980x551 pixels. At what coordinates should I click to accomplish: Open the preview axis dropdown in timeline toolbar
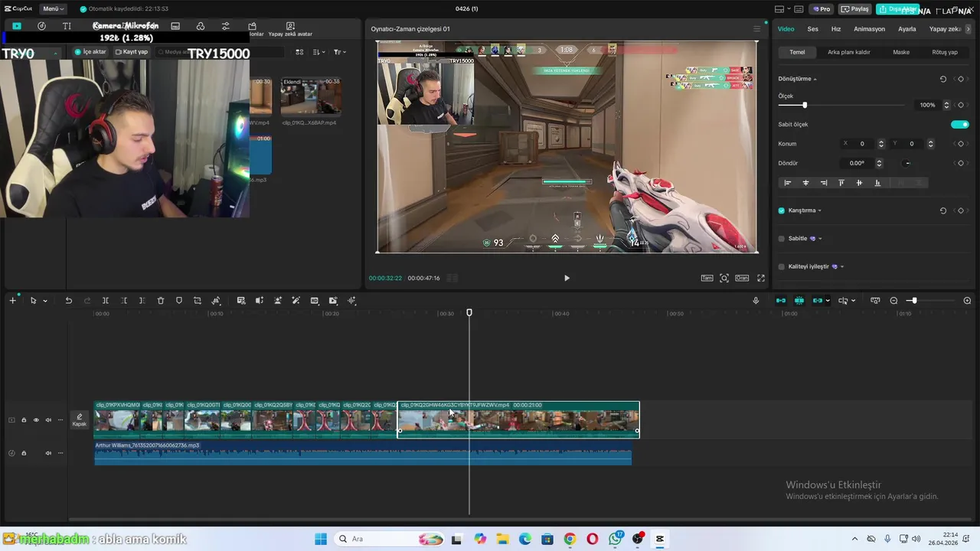point(853,301)
